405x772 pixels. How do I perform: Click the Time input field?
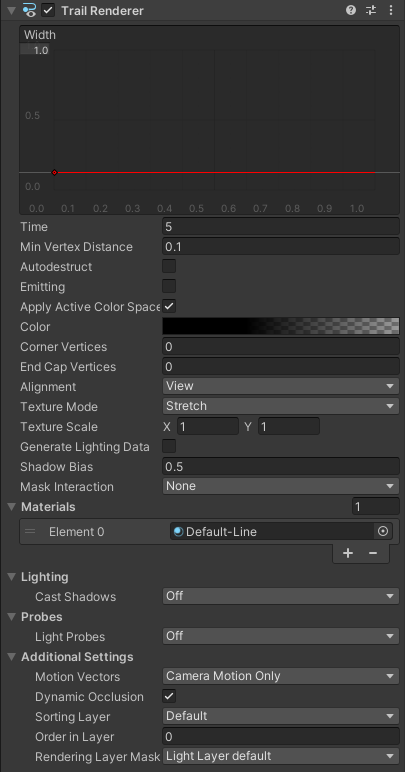(280, 226)
